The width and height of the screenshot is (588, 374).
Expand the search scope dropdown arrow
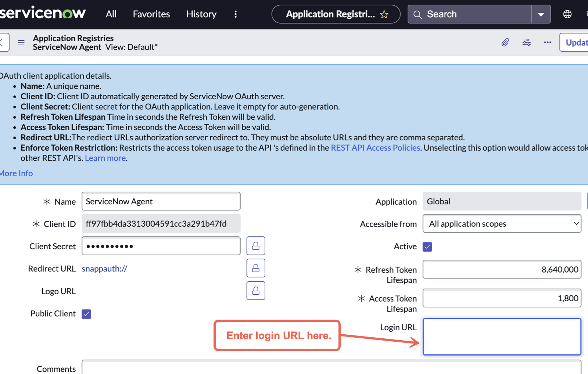(541, 14)
